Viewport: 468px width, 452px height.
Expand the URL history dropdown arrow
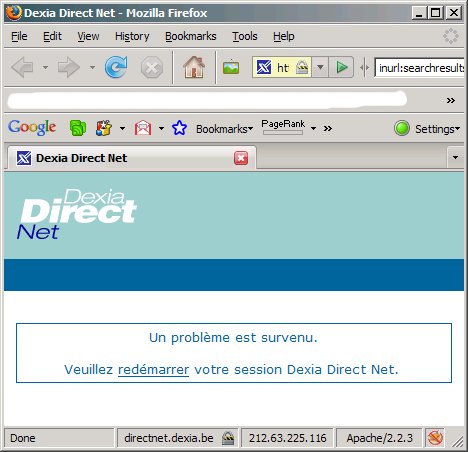[x=320, y=67]
